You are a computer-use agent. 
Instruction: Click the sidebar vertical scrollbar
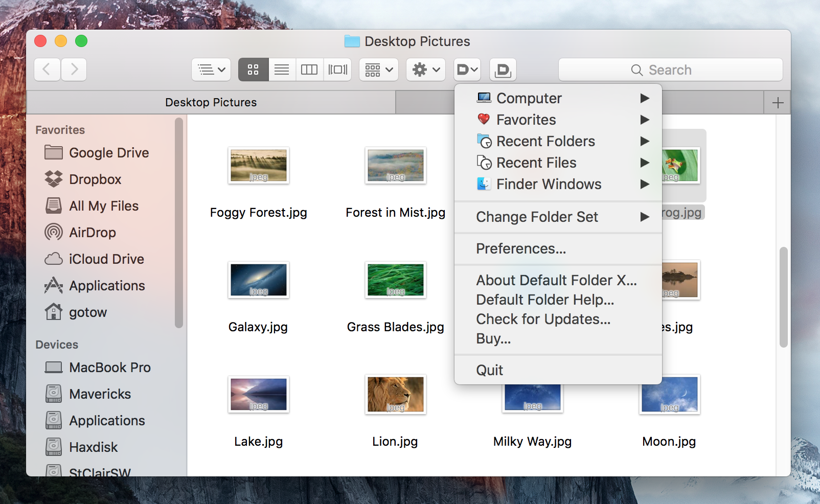(x=178, y=223)
